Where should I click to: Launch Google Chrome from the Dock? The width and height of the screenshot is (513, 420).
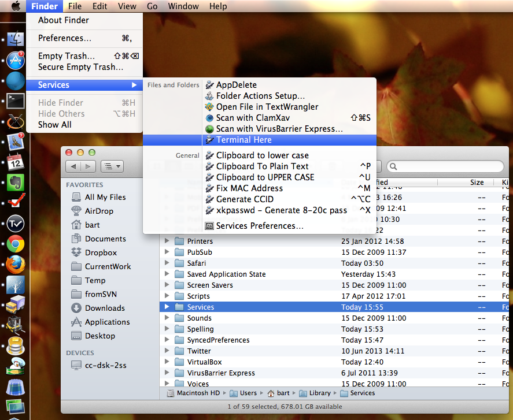coord(15,243)
